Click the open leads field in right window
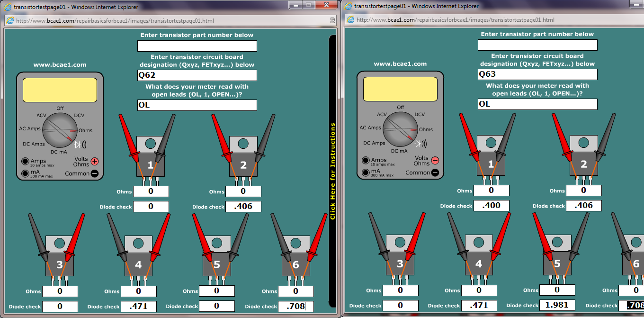This screenshot has width=644, height=318. 537,104
